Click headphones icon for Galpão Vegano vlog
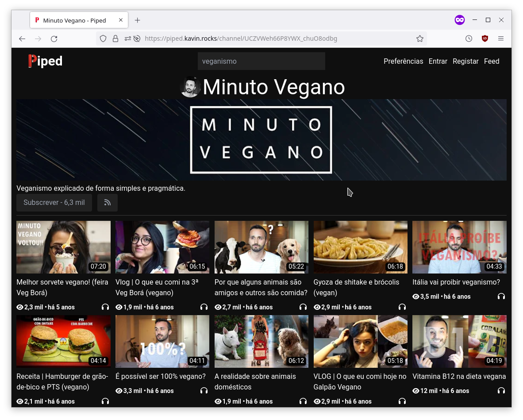The width and height of the screenshot is (523, 420). (402, 401)
